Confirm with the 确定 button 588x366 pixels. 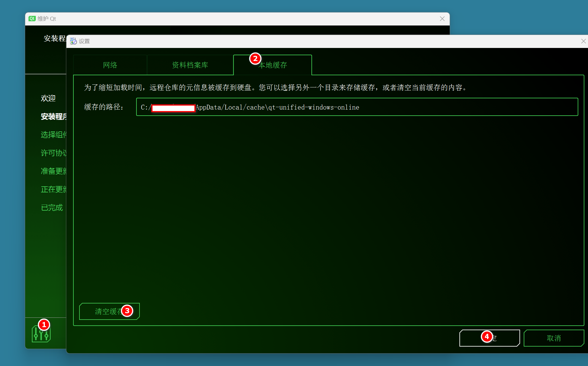(x=489, y=338)
